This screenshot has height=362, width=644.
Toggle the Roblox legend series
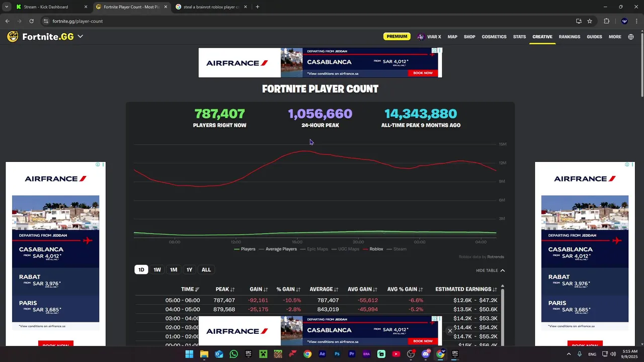click(373, 249)
